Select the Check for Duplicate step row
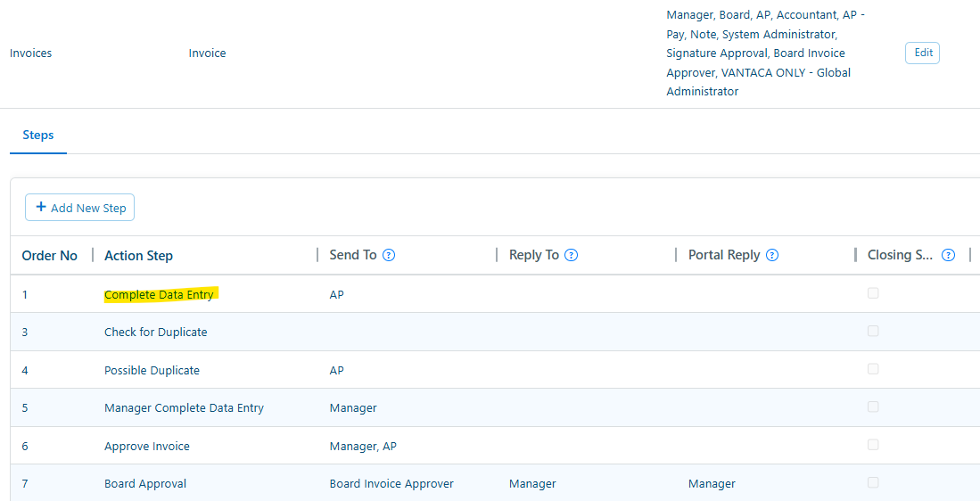This screenshot has width=980, height=501. 155,333
